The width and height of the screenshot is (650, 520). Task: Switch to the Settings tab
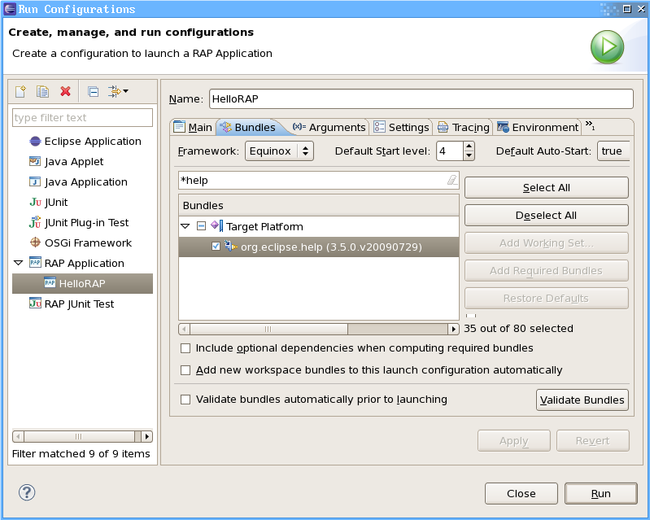pos(401,127)
